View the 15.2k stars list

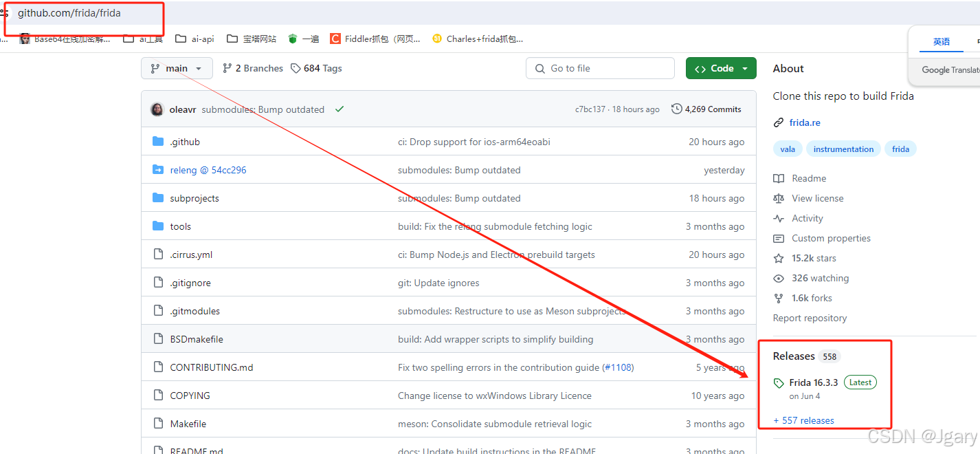[805, 258]
